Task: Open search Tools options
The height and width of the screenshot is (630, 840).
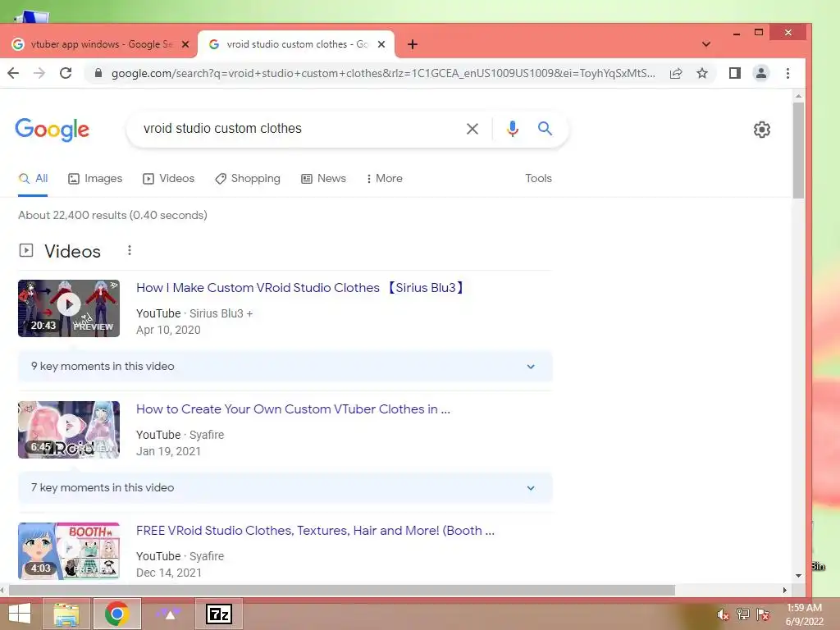Action: click(x=538, y=178)
